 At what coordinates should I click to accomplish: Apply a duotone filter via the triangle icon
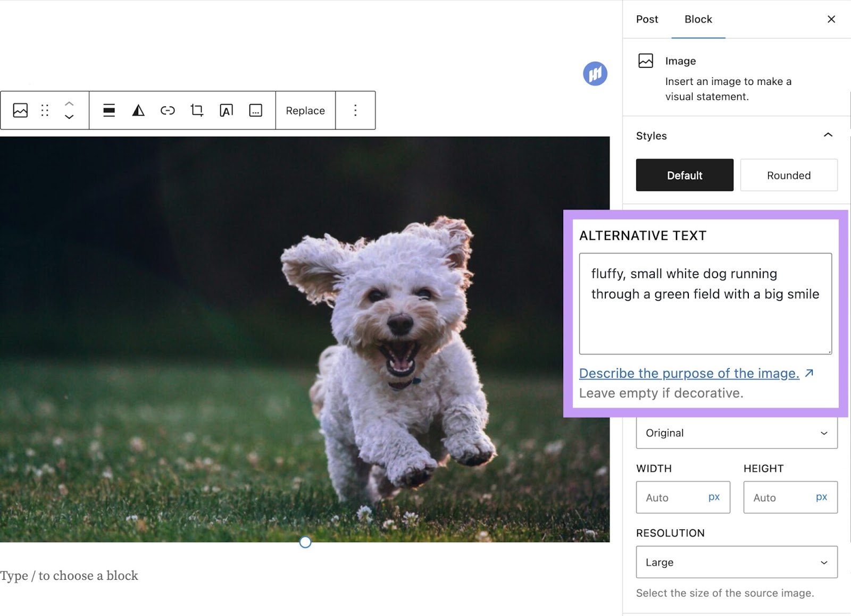point(138,110)
